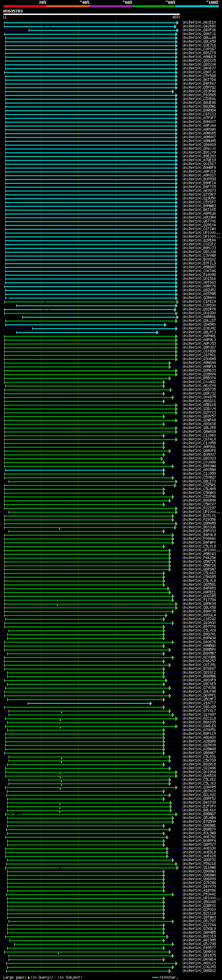Image resolution: width=222 pixels, height=980 pixels.
Task: Open hit UniRef100_Q9ATJ1
Action: (199, 34)
